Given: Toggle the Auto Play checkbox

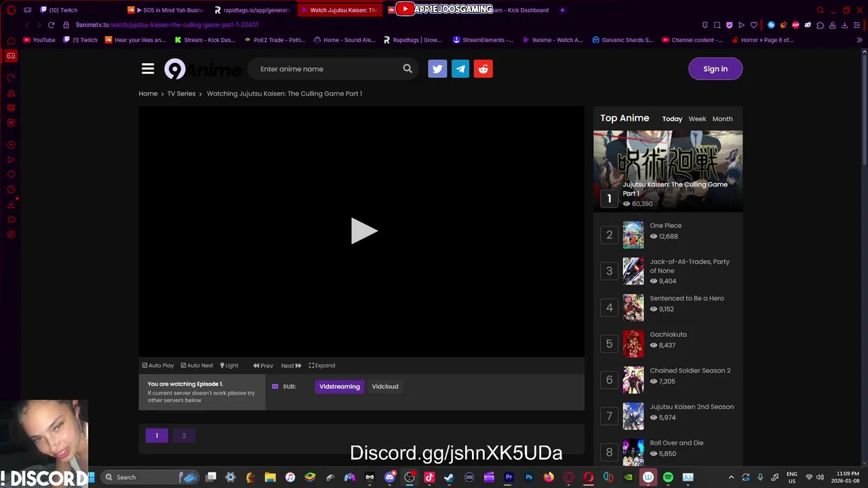Looking at the screenshot, I should (158, 365).
